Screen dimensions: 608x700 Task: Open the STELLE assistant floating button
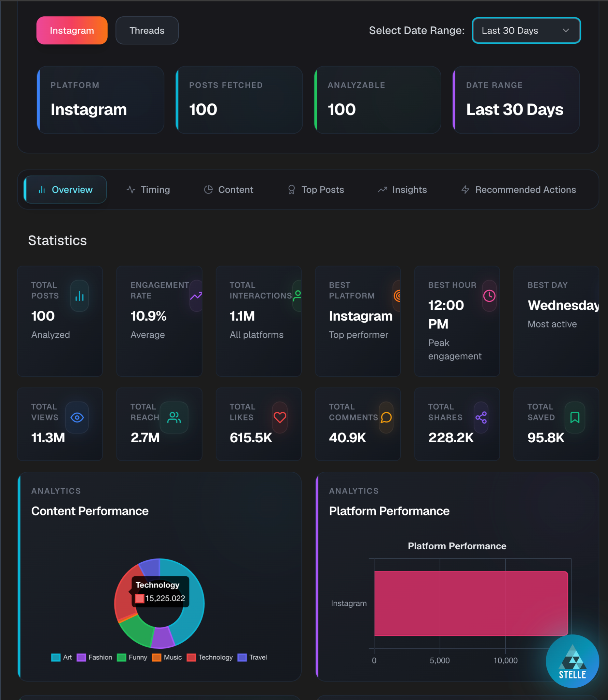[572, 661]
